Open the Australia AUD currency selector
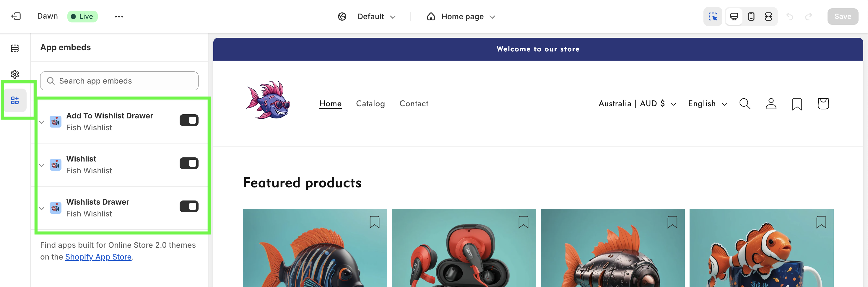 point(637,104)
